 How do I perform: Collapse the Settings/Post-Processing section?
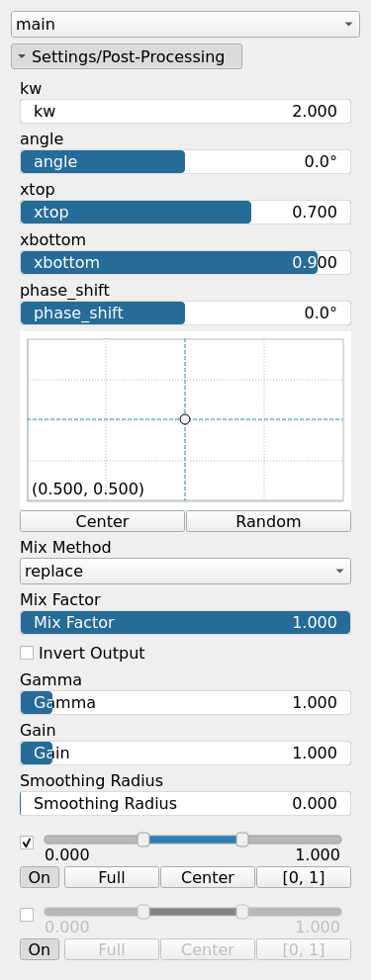tap(127, 57)
